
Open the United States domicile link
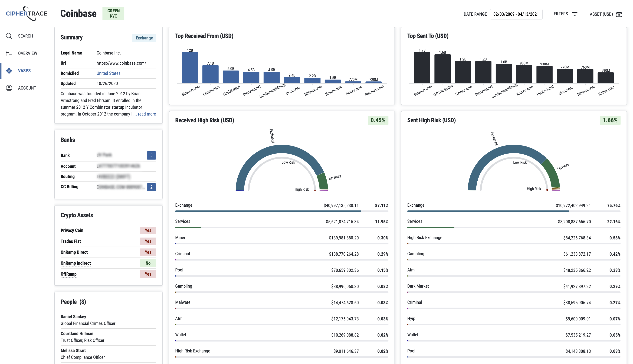(109, 73)
